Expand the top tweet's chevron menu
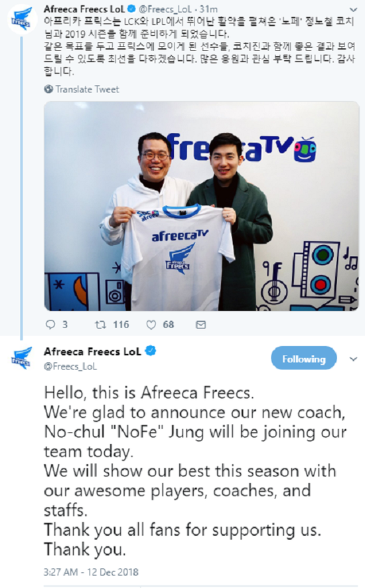 (x=353, y=9)
